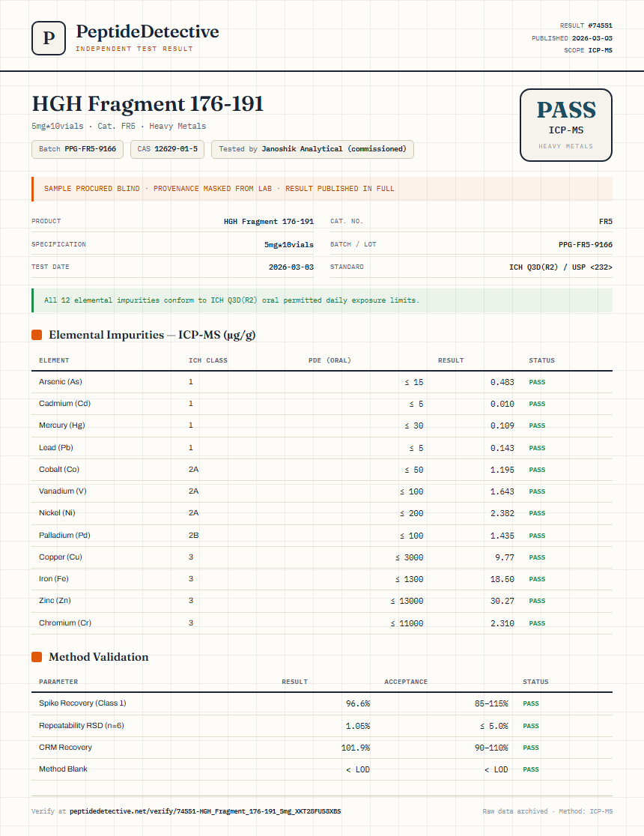Select the CAS 12629-01-5 chip
Image resolution: width=644 pixels, height=836 pixels.
(x=168, y=149)
